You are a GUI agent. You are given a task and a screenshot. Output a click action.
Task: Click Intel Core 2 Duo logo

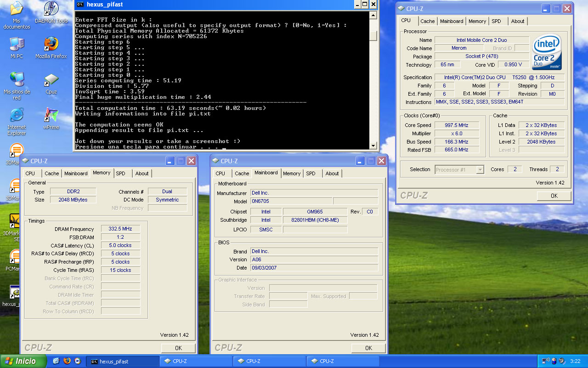click(x=547, y=52)
